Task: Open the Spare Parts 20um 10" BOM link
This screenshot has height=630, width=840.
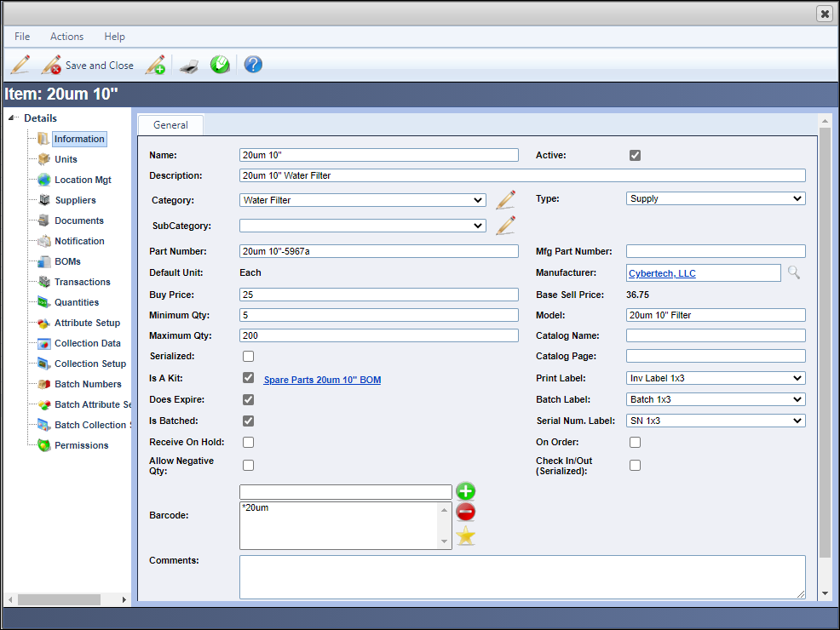Action: (322, 379)
